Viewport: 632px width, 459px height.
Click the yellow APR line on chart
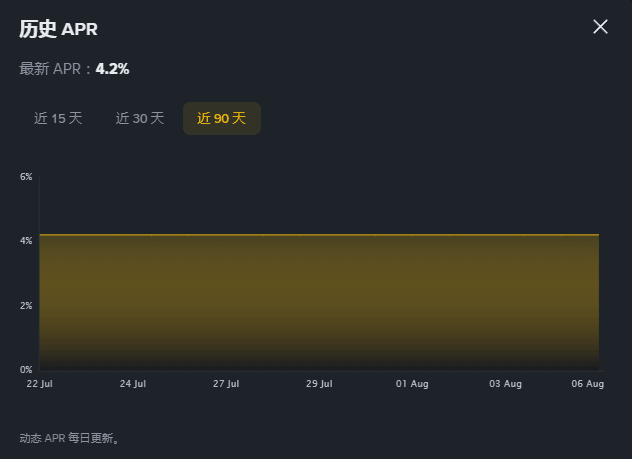[x=319, y=234]
